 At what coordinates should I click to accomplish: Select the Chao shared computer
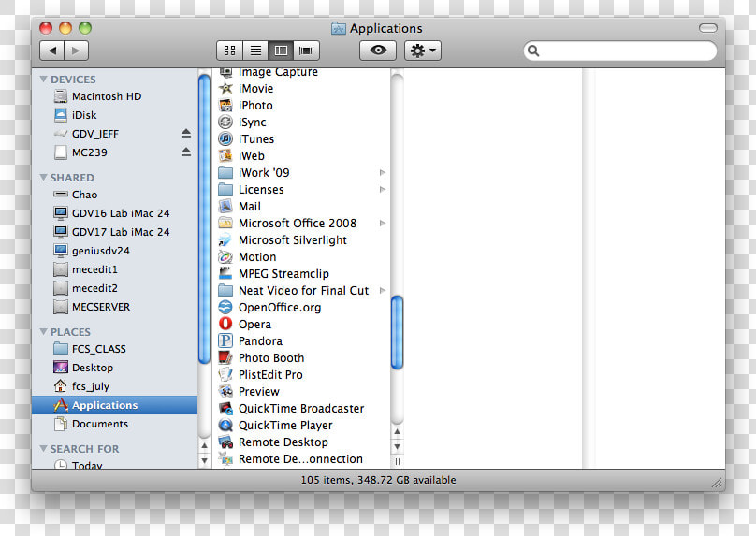pyautogui.click(x=115, y=195)
